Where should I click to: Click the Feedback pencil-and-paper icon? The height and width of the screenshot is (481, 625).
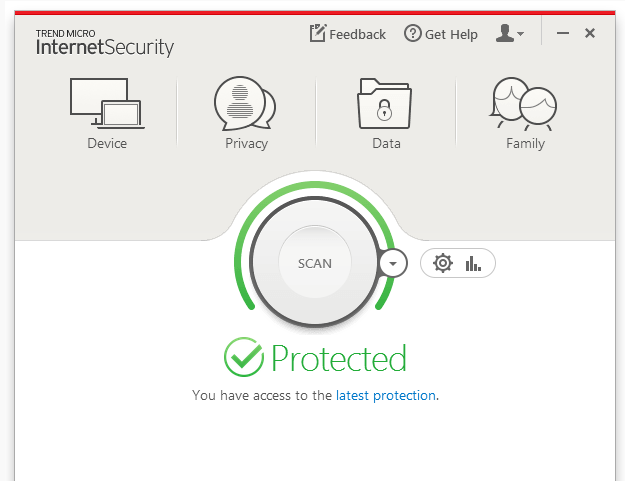318,33
